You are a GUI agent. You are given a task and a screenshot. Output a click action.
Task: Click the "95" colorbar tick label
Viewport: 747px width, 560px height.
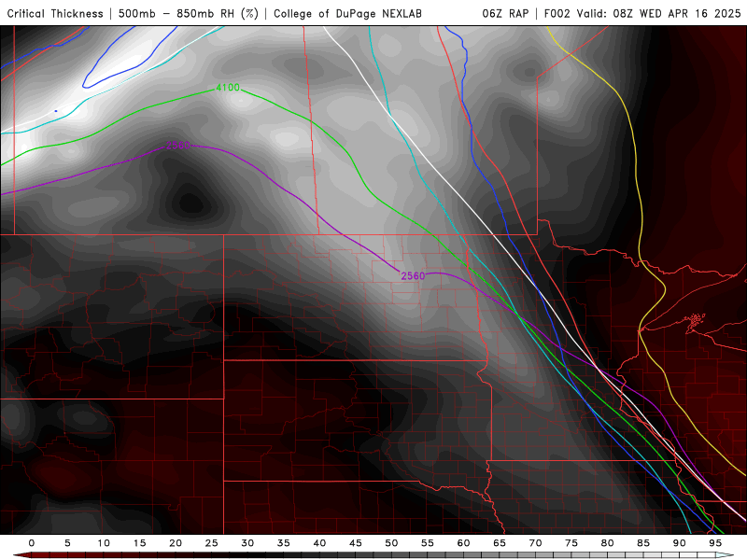point(715,543)
